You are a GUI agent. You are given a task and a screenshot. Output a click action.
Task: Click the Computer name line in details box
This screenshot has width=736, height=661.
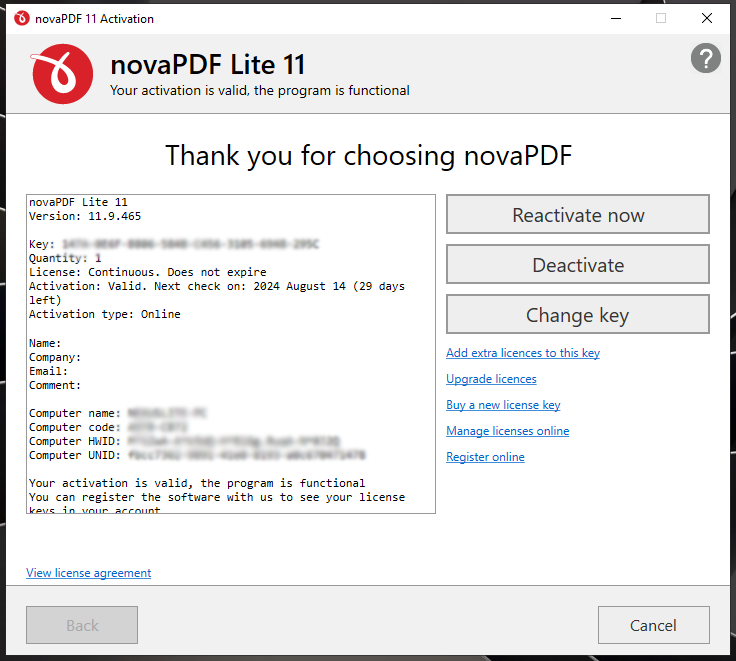110,413
